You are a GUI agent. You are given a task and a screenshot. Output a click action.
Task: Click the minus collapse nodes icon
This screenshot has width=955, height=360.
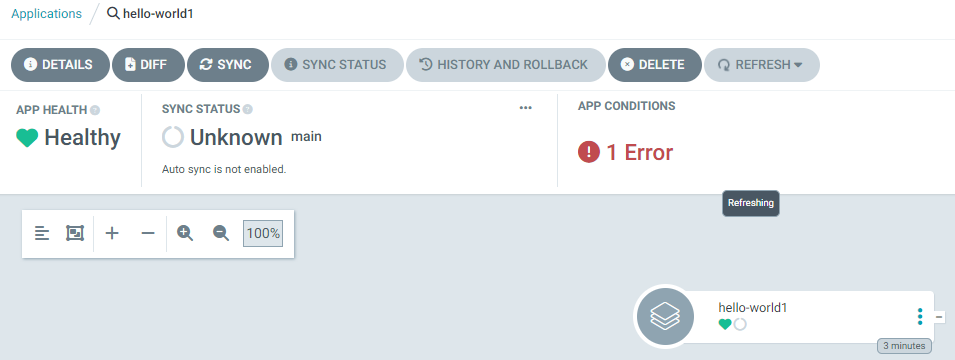click(x=148, y=233)
